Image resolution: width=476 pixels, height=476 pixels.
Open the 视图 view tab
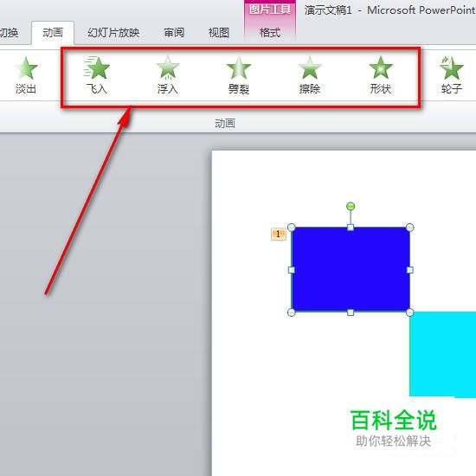pos(219,33)
